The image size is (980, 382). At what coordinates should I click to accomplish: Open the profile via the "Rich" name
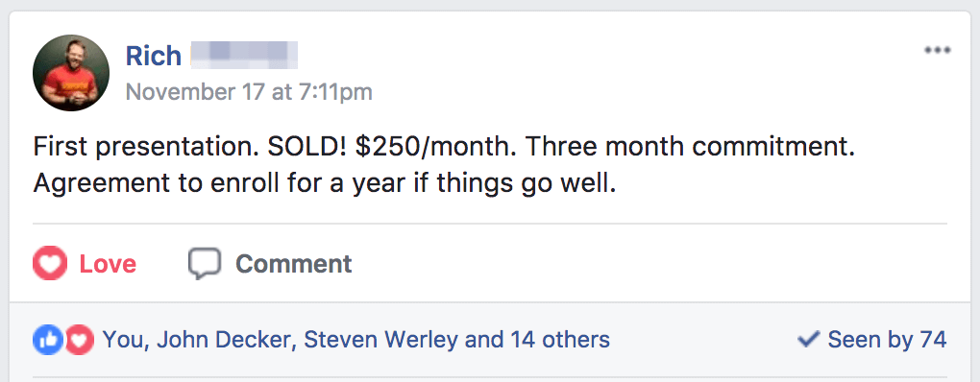click(x=153, y=56)
